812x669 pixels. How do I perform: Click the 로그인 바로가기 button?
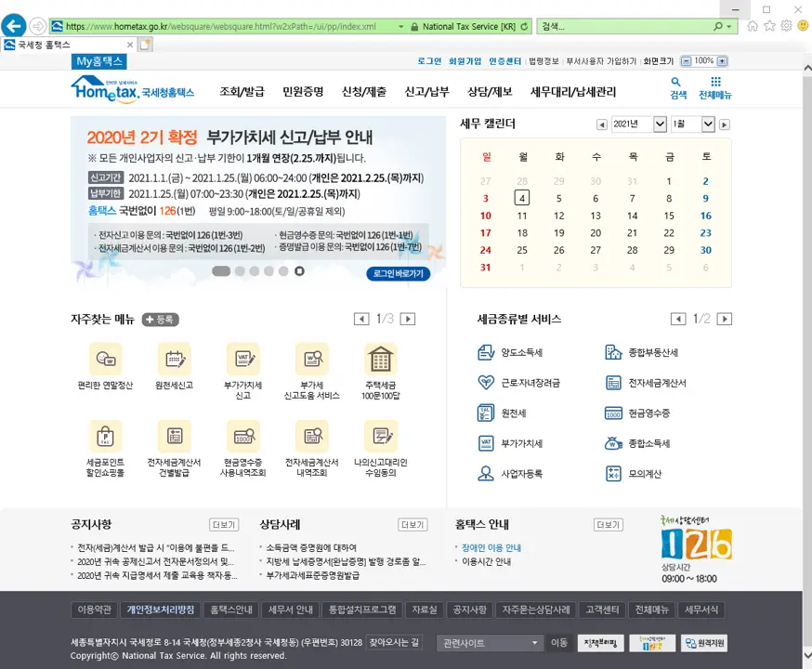[399, 273]
